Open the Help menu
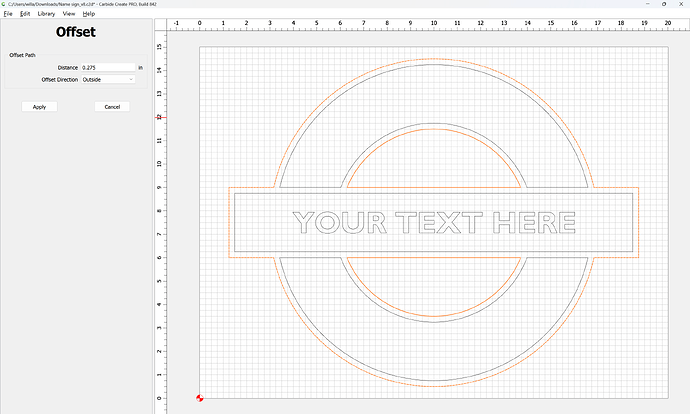Image resolution: width=690 pixels, height=414 pixels. coord(89,14)
